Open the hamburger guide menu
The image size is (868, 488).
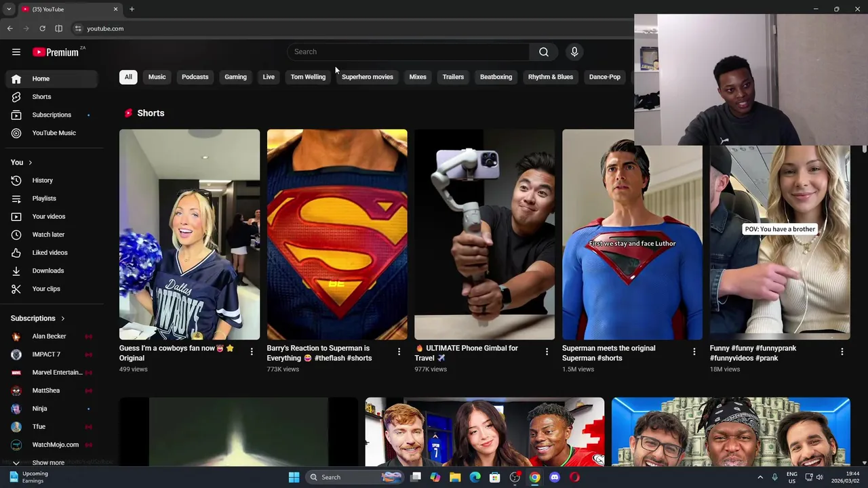pyautogui.click(x=16, y=52)
